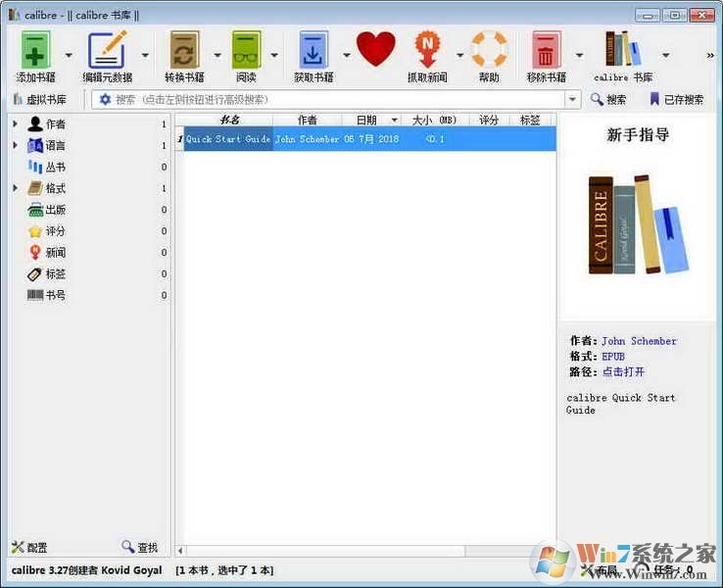
Task: Click Remove books (移除书籍) trash icon
Action: 547,50
